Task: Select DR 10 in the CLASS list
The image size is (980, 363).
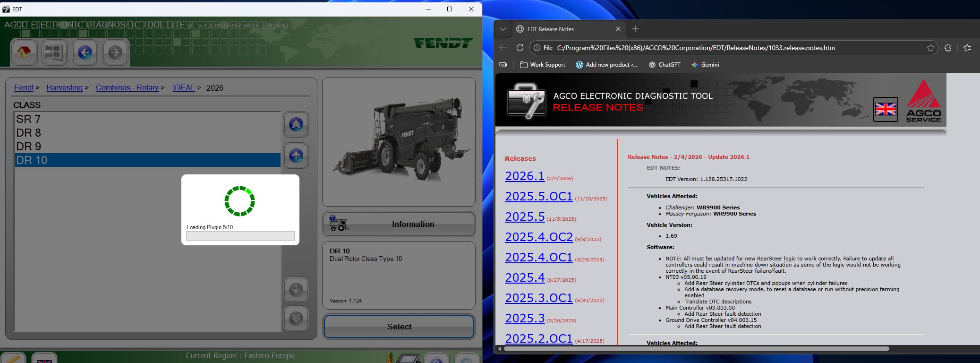Action: coord(148,160)
